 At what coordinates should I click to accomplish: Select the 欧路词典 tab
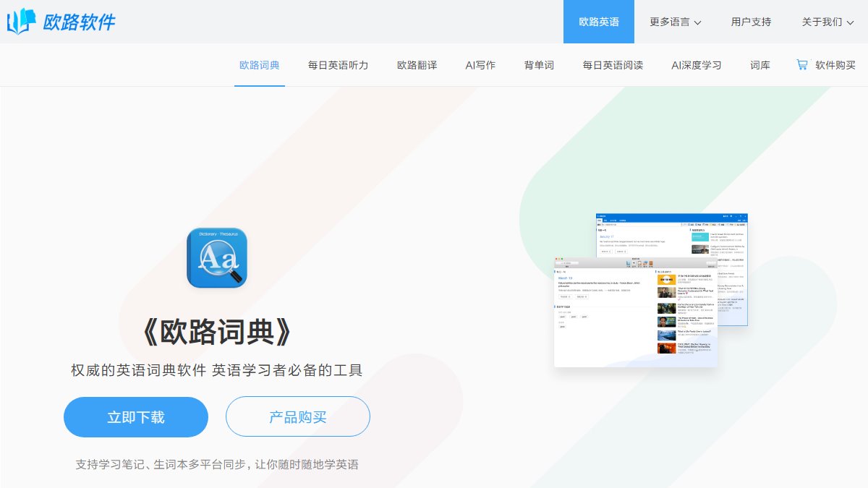[x=260, y=65]
